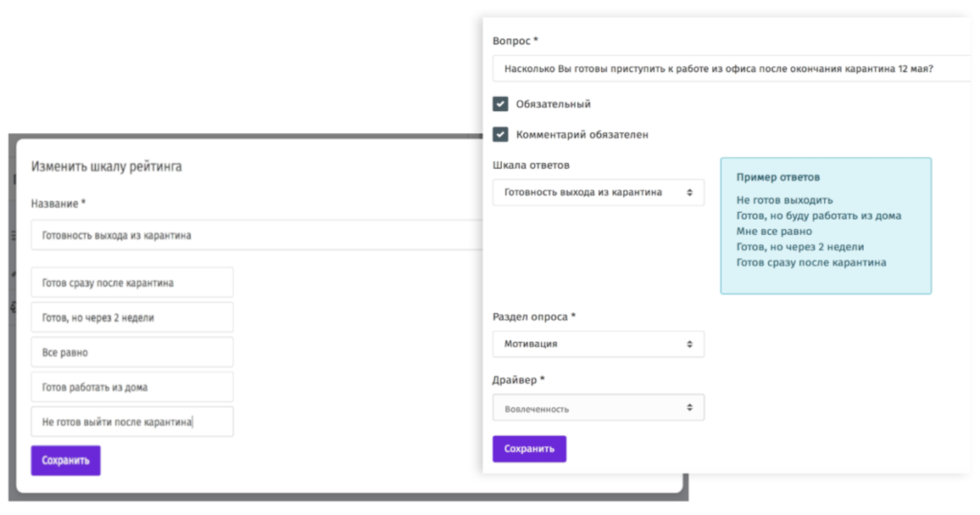
Task: Click the Вопрос text field
Action: [x=731, y=68]
